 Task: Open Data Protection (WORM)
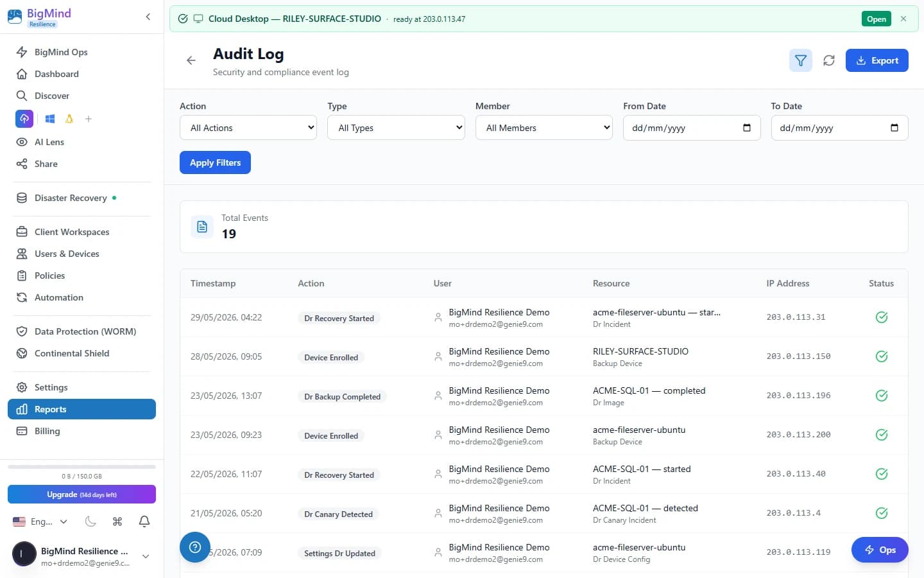81,331
